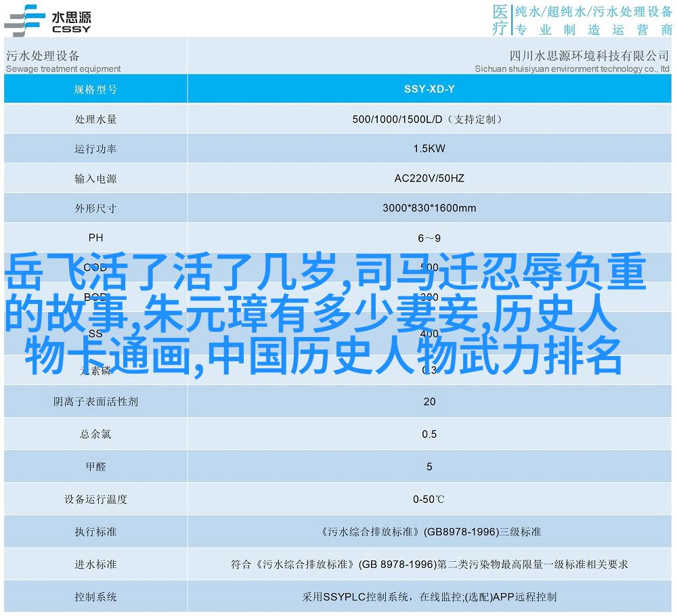The width and height of the screenshot is (677, 616).
Task: Select the 0-50℃ temperature value
Action: tap(429, 500)
